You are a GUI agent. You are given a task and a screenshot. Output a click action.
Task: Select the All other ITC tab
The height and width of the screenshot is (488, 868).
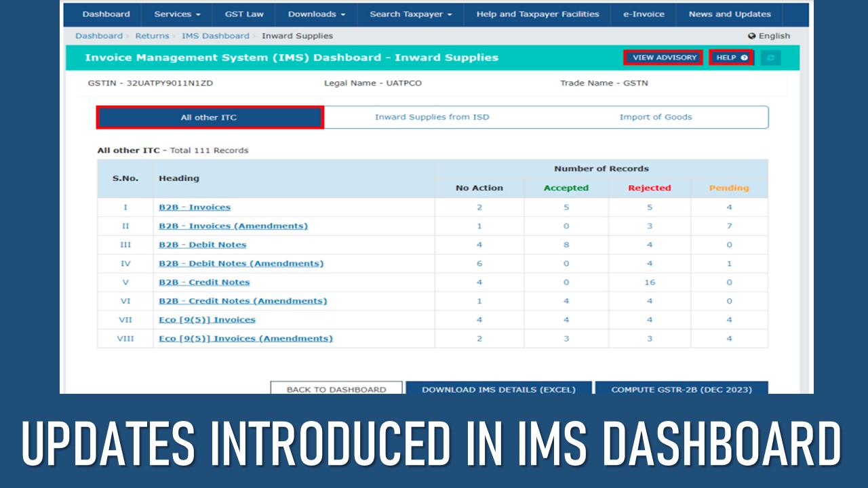pyautogui.click(x=210, y=117)
